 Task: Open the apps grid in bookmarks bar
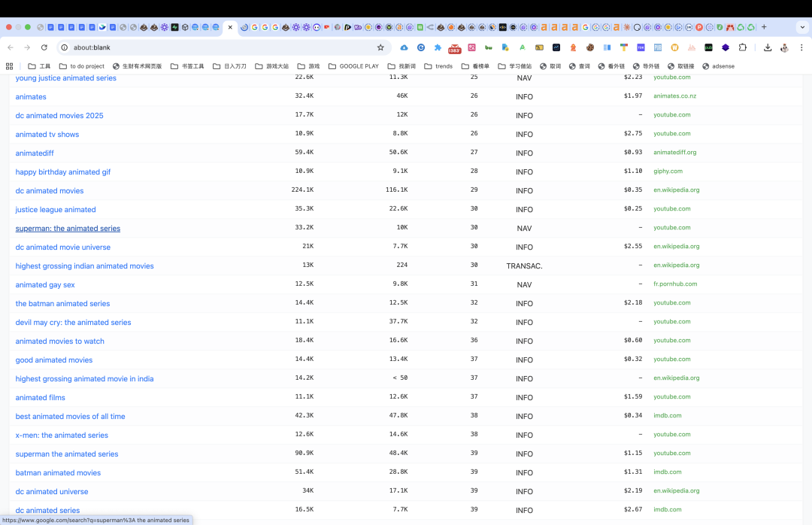click(9, 66)
